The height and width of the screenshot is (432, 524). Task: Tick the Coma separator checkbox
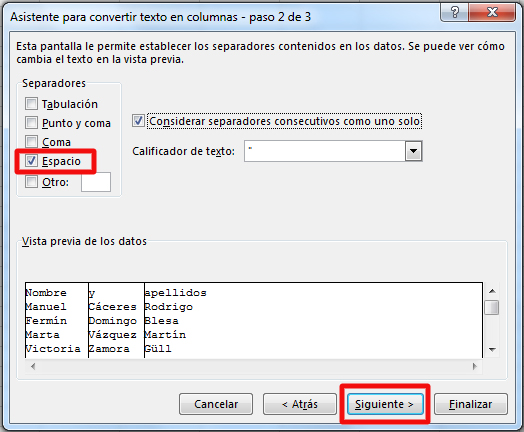pyautogui.click(x=31, y=142)
